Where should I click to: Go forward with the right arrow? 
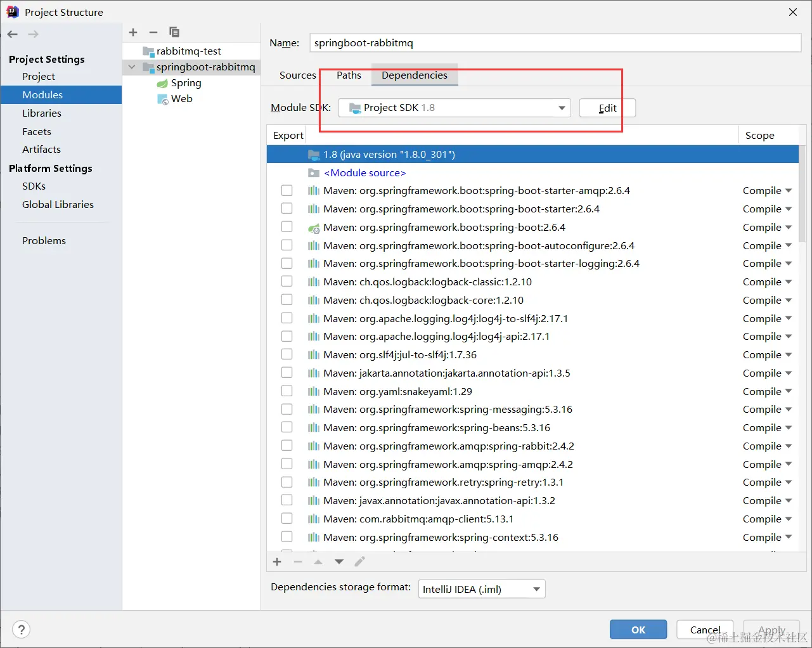(x=33, y=34)
